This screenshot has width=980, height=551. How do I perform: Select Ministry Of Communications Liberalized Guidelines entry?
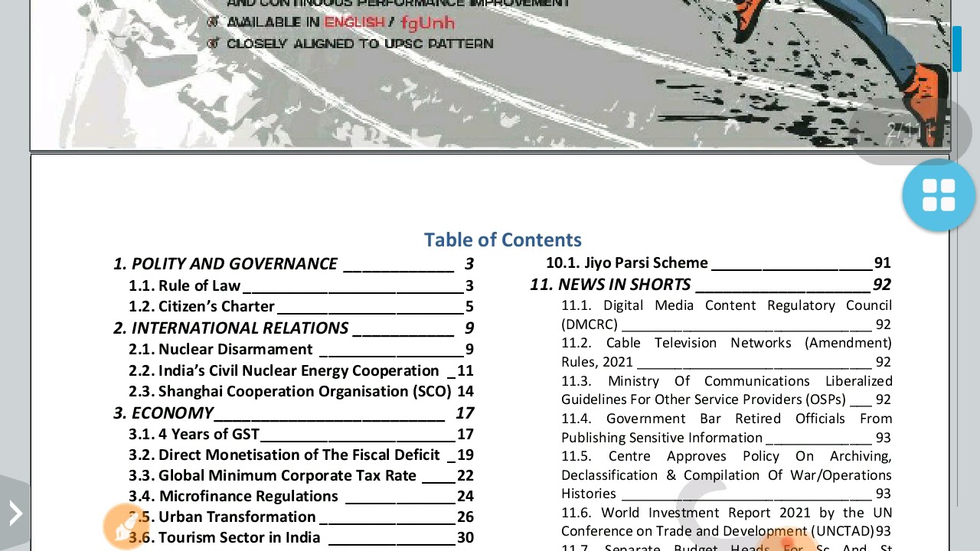click(727, 390)
